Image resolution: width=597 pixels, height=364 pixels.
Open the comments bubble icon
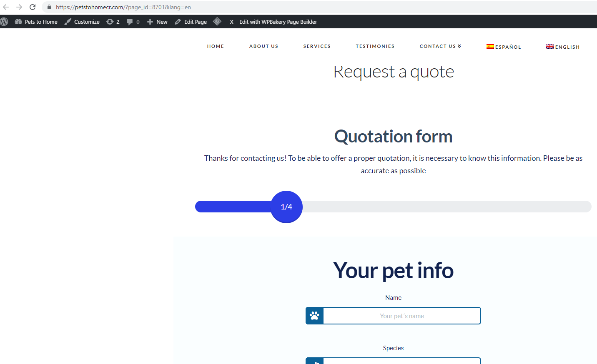[133, 22]
